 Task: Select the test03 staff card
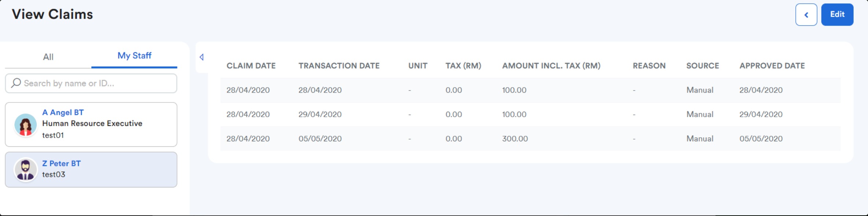91,170
